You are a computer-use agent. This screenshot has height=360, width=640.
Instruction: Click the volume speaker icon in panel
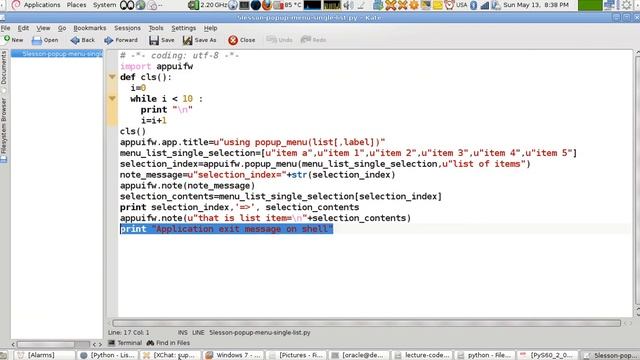(x=348, y=5)
